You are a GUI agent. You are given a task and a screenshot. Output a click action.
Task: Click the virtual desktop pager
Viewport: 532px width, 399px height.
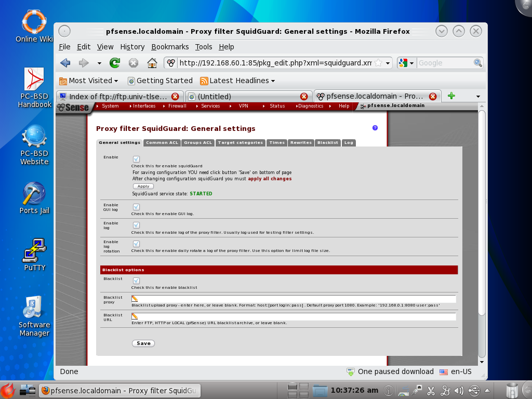click(298, 391)
